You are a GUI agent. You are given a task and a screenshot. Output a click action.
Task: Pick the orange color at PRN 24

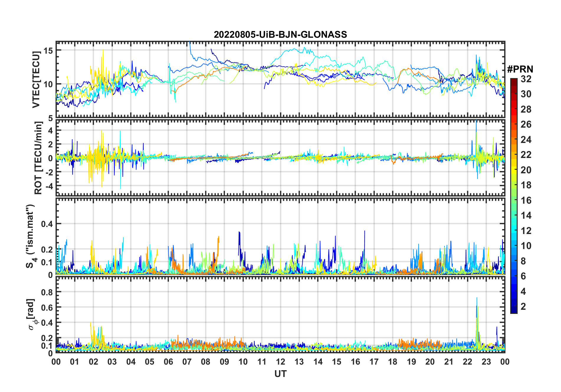[514, 140]
